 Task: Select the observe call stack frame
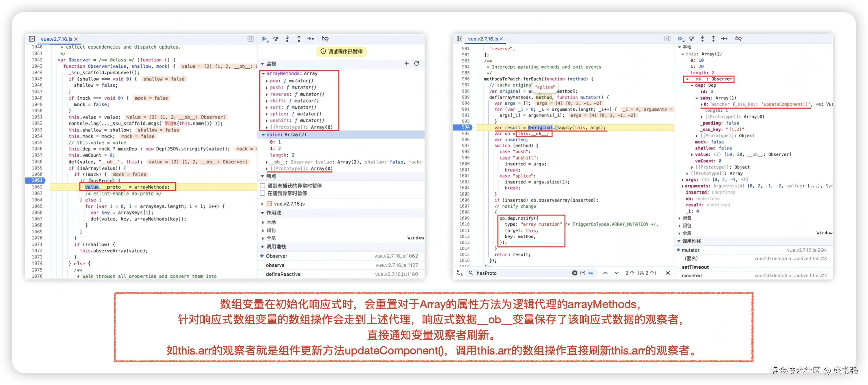tap(275, 265)
